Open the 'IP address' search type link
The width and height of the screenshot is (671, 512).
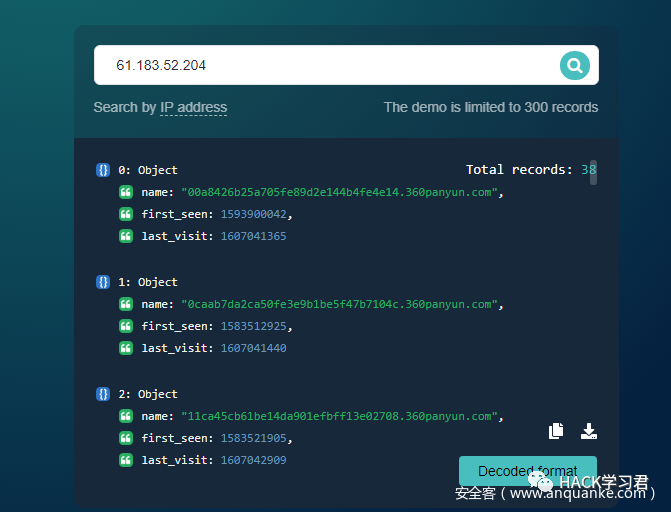pyautogui.click(x=193, y=107)
